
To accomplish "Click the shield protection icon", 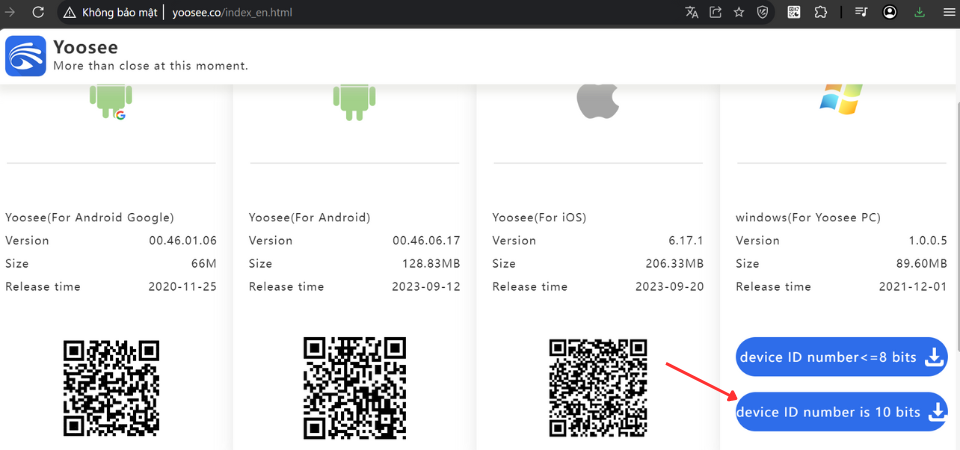I will (x=762, y=12).
